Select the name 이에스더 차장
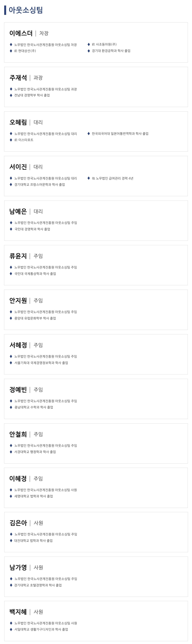Screen dimensions: 192x644 click(x=29, y=33)
